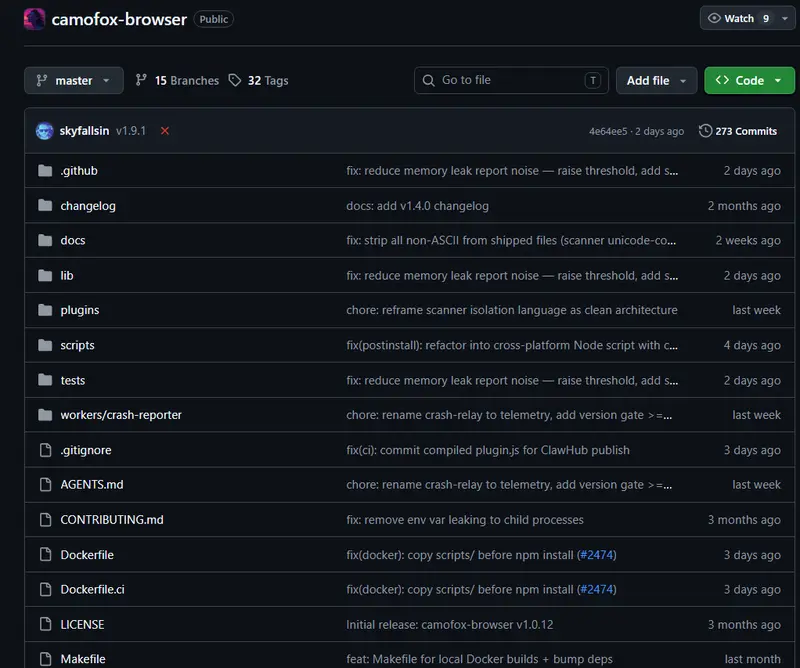Click the workers/crash-reporter folder icon

point(45,415)
